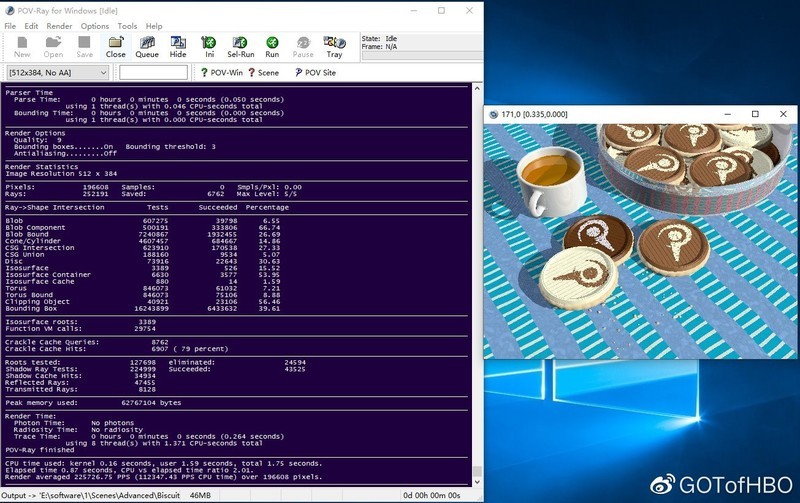Open the Render menu
The image size is (800, 503).
(x=59, y=26)
